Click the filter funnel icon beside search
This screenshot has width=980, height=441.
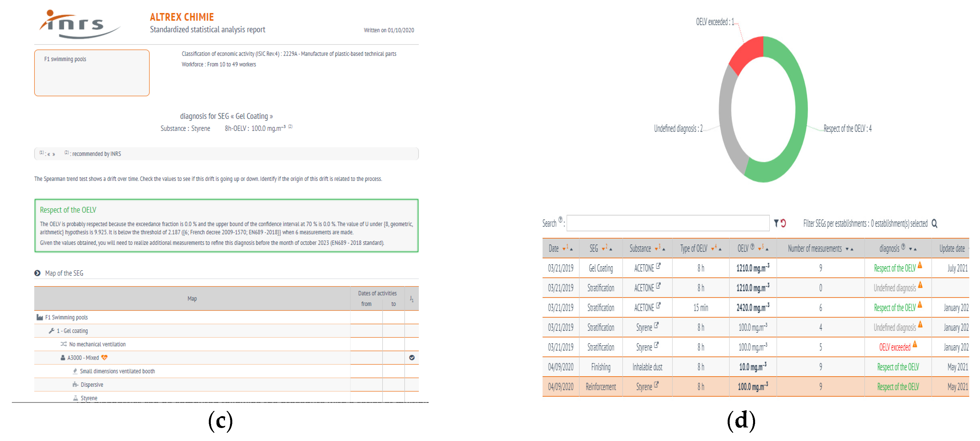pos(777,223)
